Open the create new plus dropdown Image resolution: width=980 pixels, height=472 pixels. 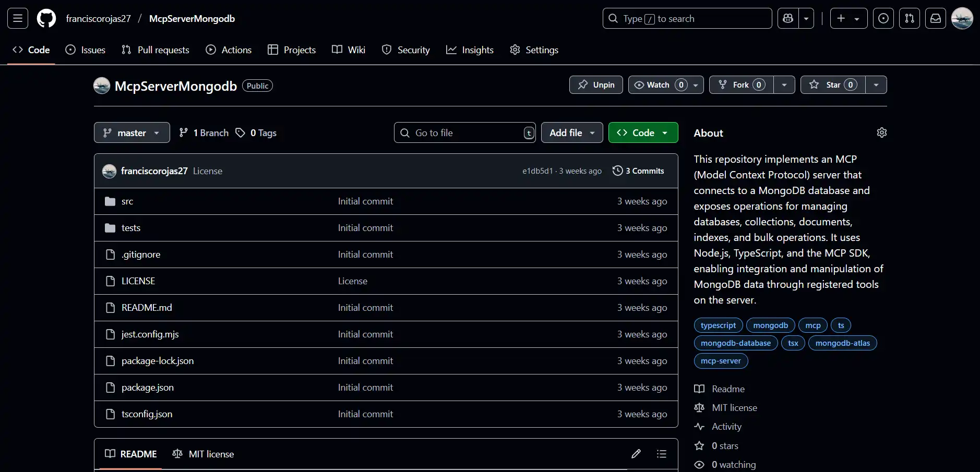[x=849, y=19]
